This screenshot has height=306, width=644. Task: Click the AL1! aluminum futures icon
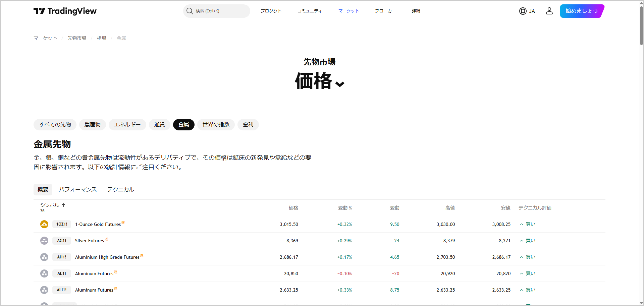point(44,273)
